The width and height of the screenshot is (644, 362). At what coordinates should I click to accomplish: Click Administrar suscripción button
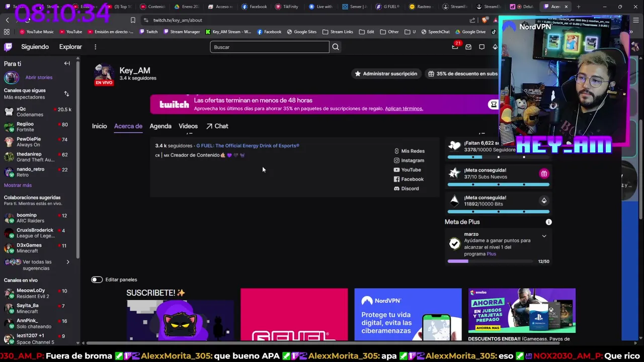386,73
